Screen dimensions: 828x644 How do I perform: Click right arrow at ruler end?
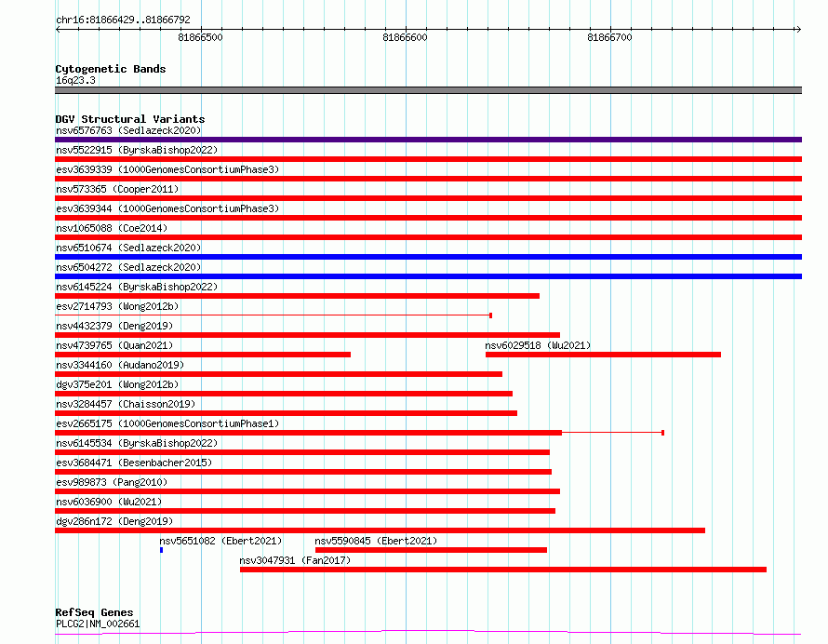pos(798,30)
